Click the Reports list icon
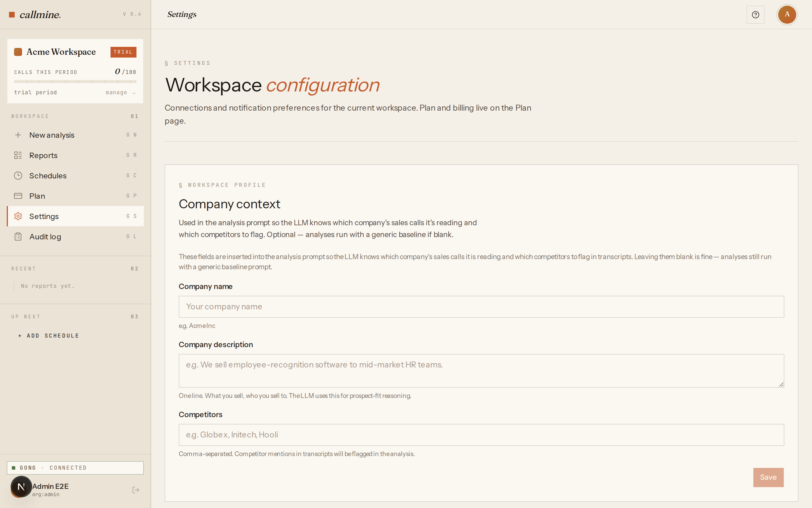The image size is (812, 508). click(x=18, y=155)
